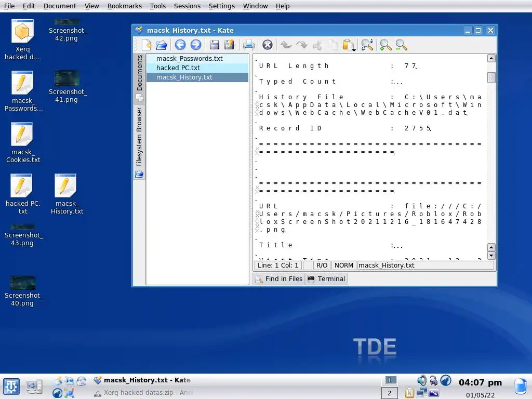Click Line: 1 Col: 1 status field

(278, 265)
